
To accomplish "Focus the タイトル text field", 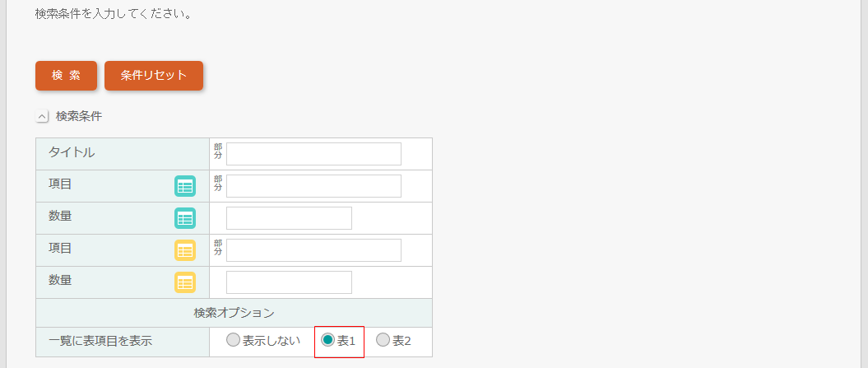I will (x=313, y=154).
